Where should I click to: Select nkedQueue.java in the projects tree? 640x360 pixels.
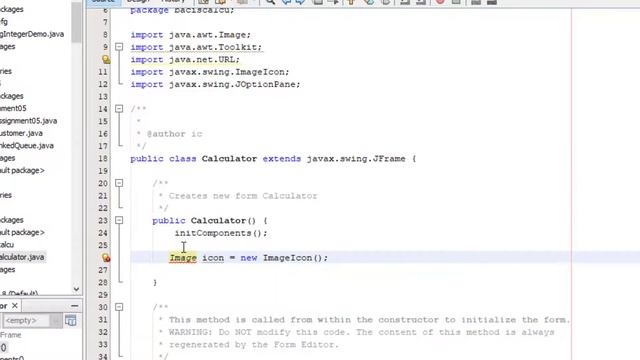pyautogui.click(x=27, y=146)
